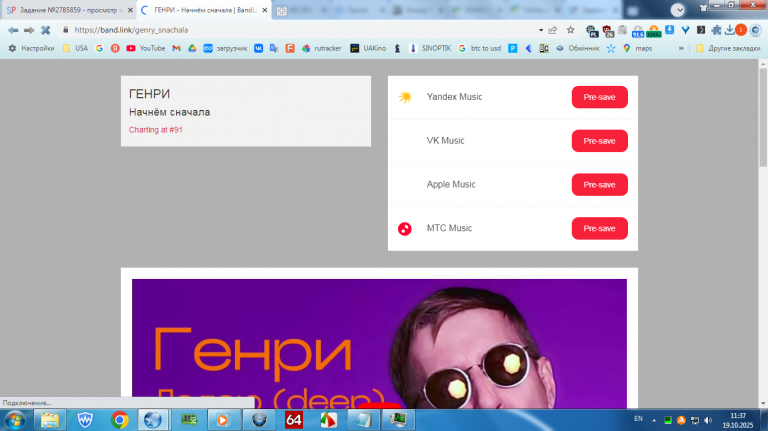768x431 pixels.
Task: Open the Другие закладки folder
Action: tap(728, 48)
